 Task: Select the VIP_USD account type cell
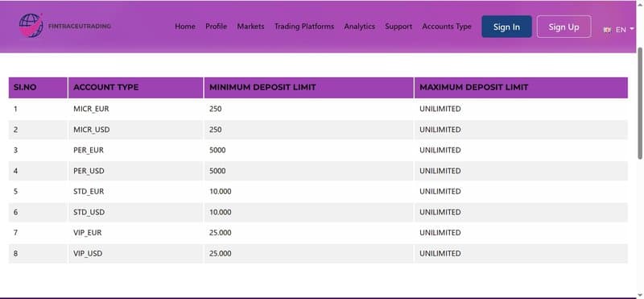(135, 253)
